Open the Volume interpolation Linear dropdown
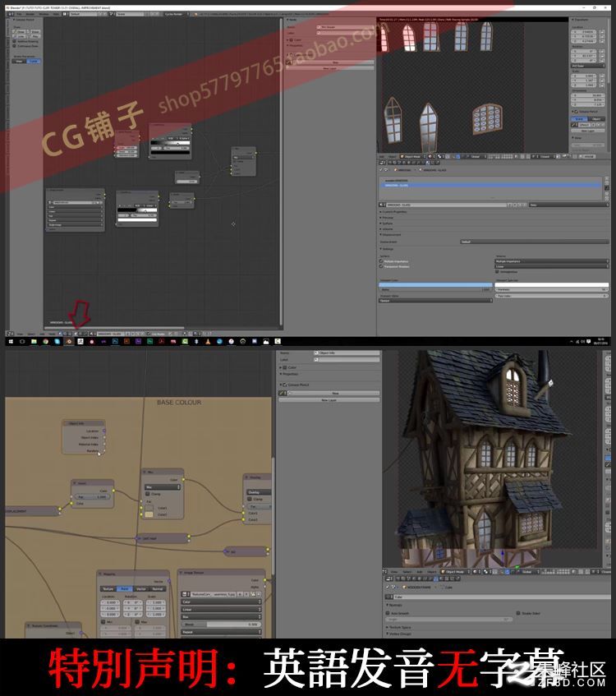This screenshot has width=616, height=696. click(x=552, y=266)
